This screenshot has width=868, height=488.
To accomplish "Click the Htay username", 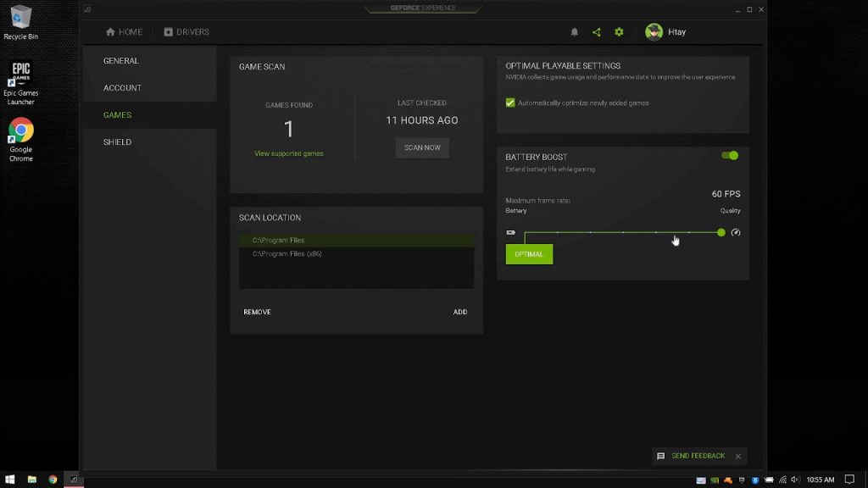I will [677, 32].
